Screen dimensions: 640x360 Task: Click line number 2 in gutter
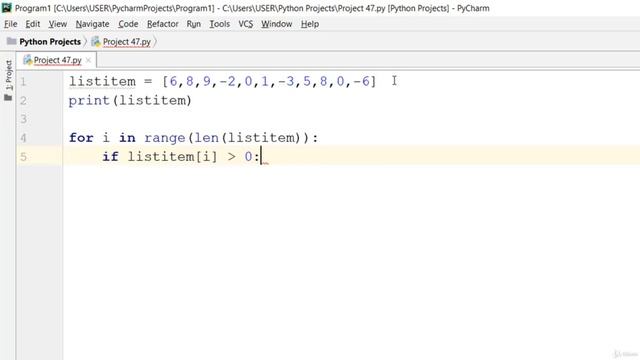click(23, 100)
